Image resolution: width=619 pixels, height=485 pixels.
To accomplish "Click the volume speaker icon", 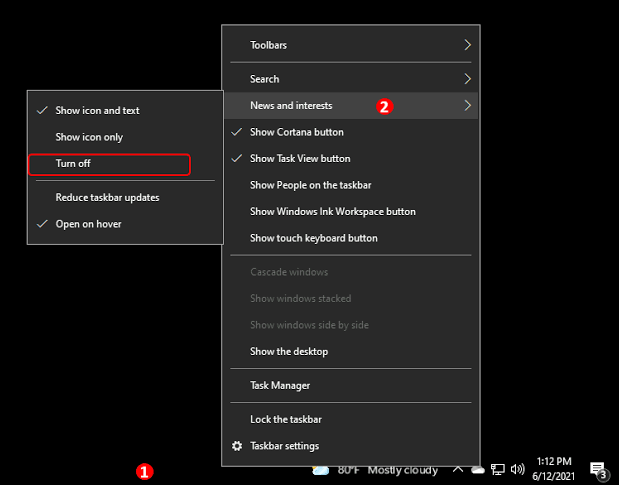I will click(517, 469).
